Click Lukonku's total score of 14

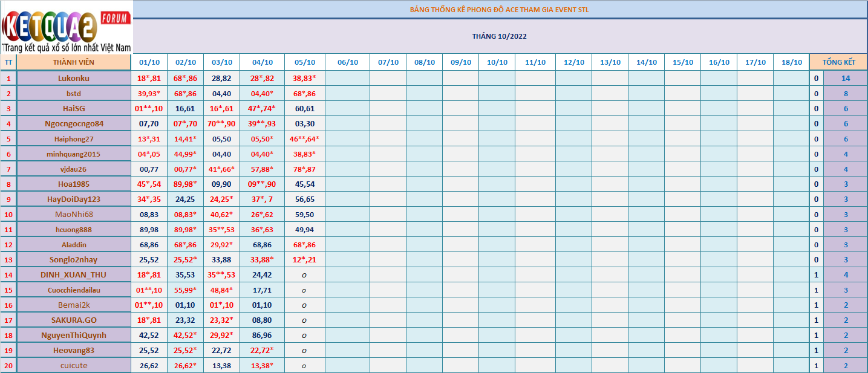tap(845, 78)
